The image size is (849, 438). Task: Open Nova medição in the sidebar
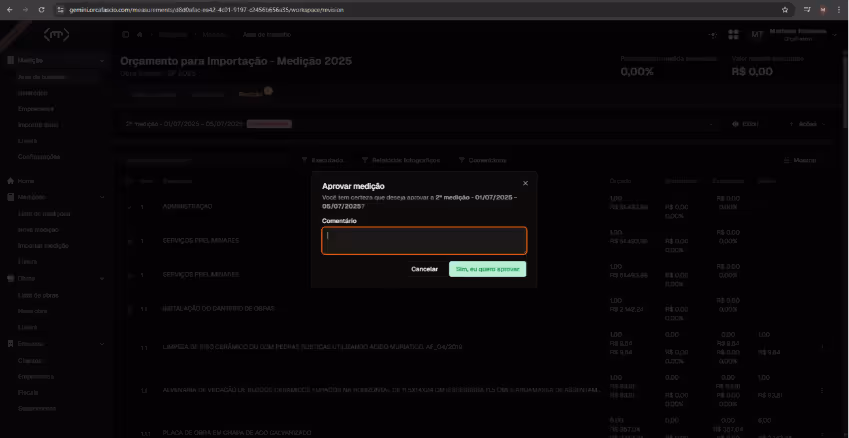(38, 230)
